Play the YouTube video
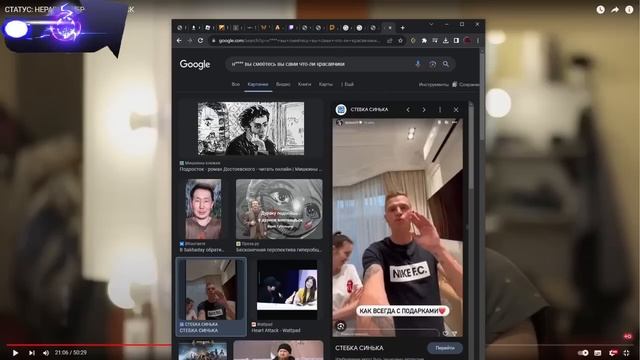 15,353
